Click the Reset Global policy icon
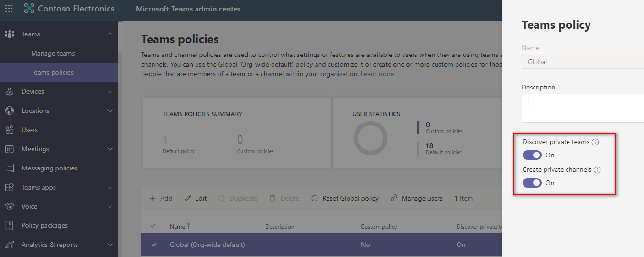 (x=315, y=198)
